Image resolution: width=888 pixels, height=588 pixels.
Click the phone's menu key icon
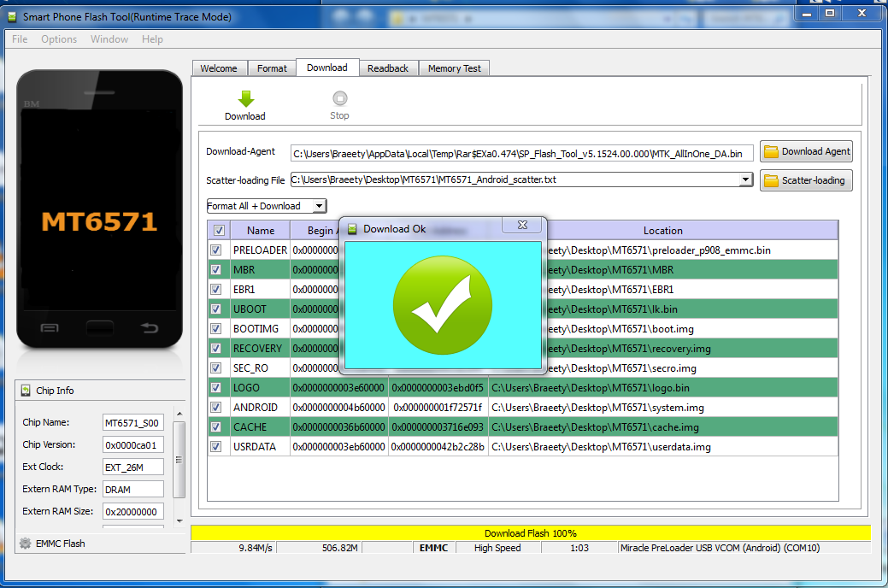pyautogui.click(x=50, y=328)
